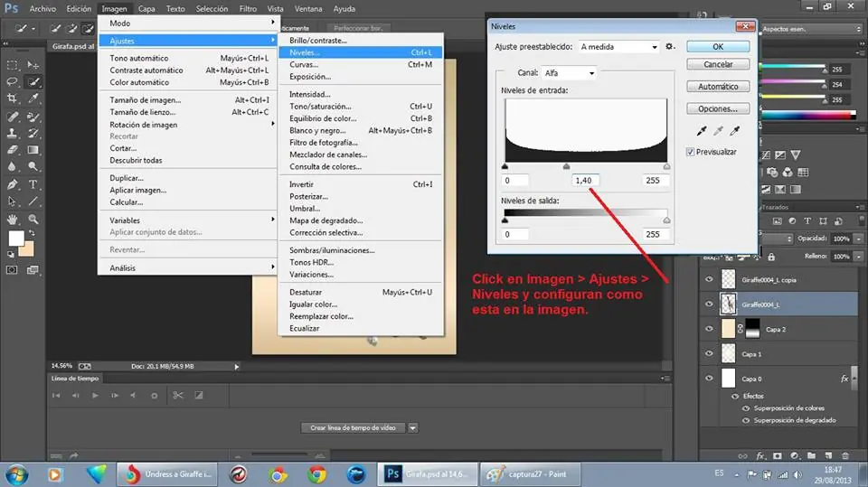Toggle Efectos visibility on Capa 0
868x487 pixels.
(735, 397)
